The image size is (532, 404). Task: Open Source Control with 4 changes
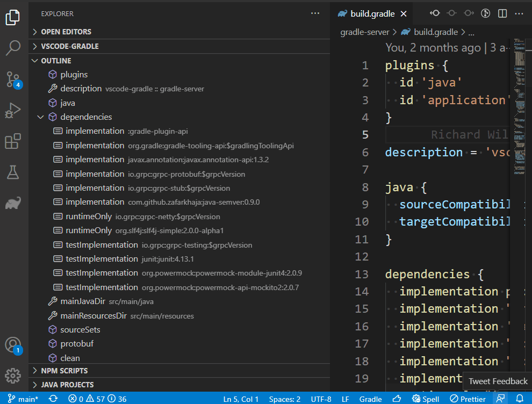(x=13, y=80)
